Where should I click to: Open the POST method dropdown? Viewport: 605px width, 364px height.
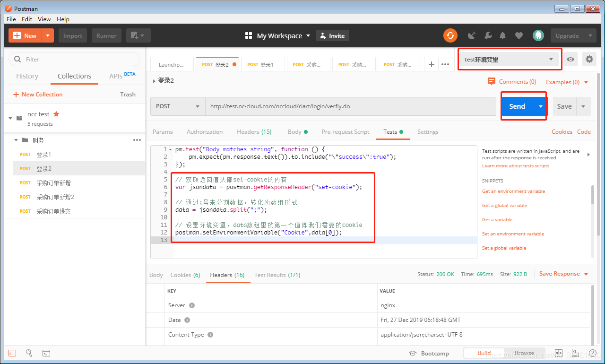178,106
